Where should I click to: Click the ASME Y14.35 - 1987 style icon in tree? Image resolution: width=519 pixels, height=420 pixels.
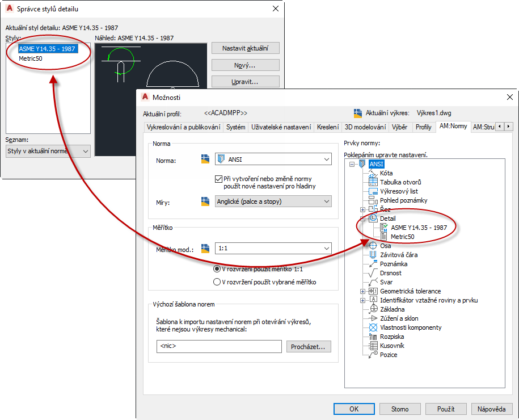click(x=384, y=228)
